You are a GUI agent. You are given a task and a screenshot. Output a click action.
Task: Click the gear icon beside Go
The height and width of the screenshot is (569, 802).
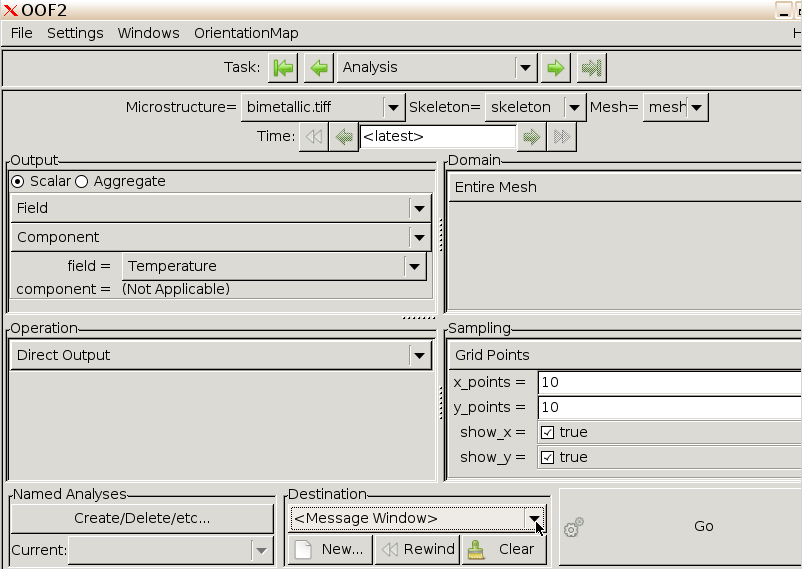(573, 528)
